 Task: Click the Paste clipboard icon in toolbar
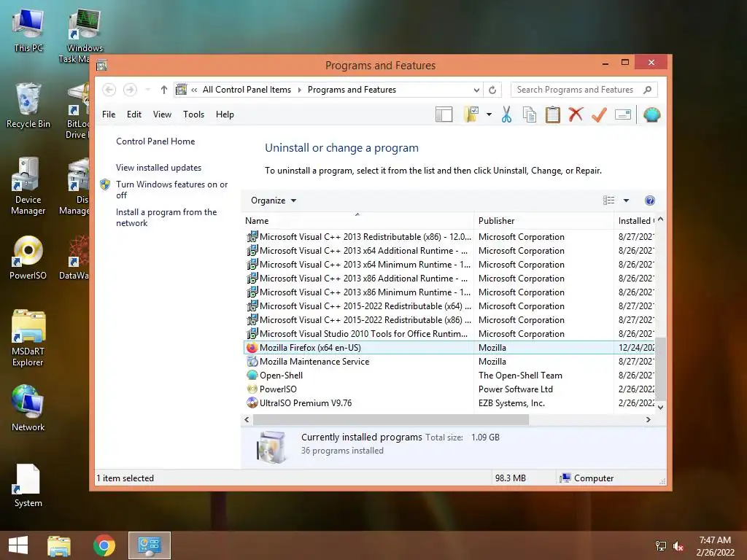point(553,114)
